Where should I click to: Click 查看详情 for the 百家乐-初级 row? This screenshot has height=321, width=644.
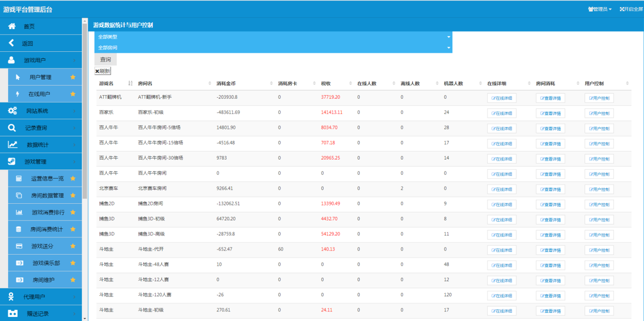click(x=550, y=113)
